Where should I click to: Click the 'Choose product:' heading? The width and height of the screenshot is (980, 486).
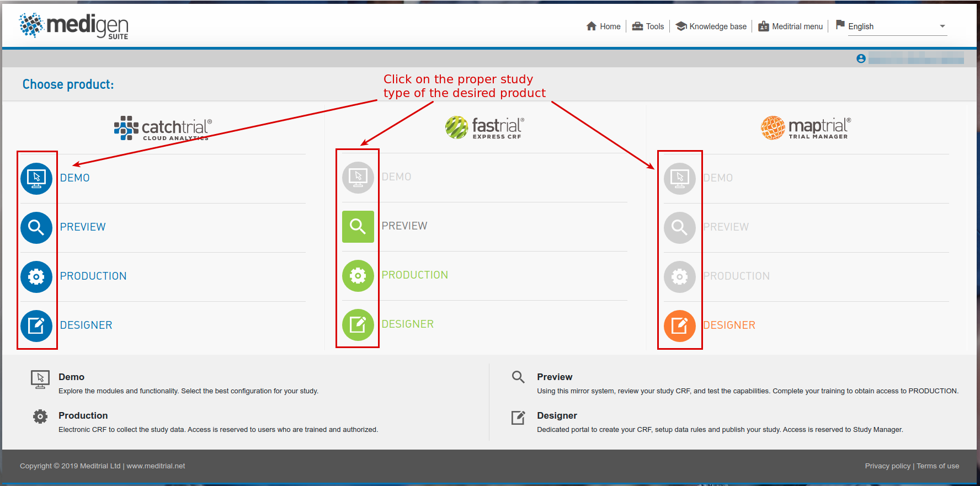[68, 84]
